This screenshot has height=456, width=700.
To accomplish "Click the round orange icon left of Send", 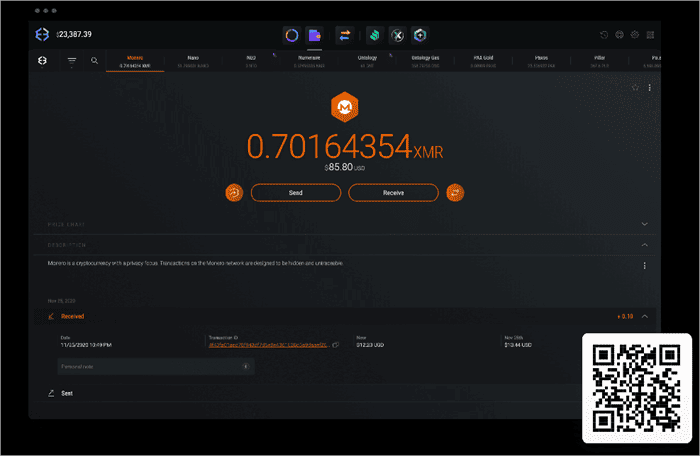I will [x=234, y=192].
